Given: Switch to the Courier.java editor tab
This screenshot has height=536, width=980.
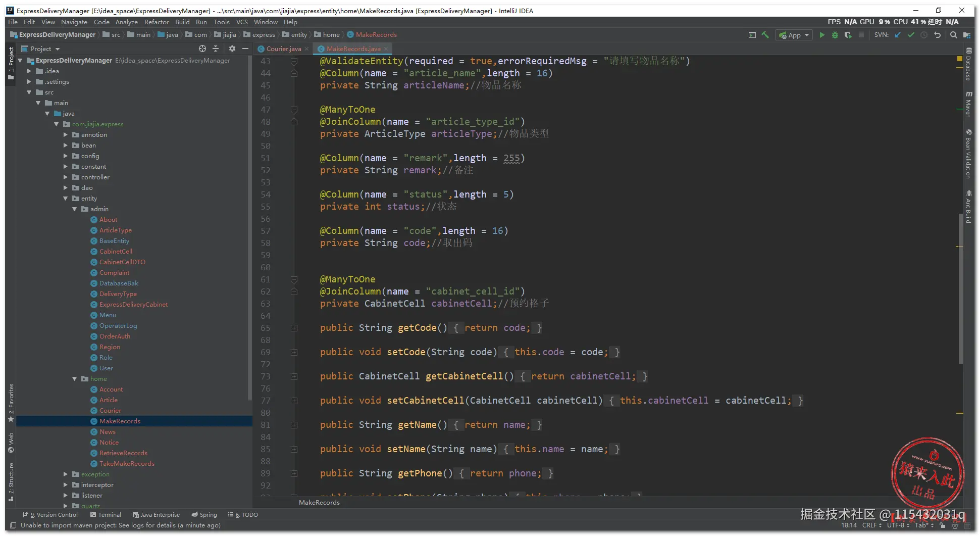Looking at the screenshot, I should pyautogui.click(x=283, y=49).
